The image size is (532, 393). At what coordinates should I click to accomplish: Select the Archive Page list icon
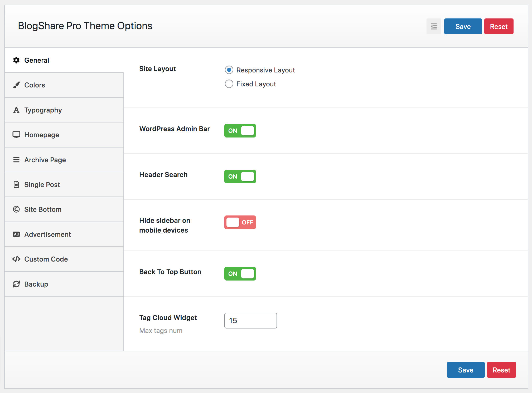(x=16, y=160)
